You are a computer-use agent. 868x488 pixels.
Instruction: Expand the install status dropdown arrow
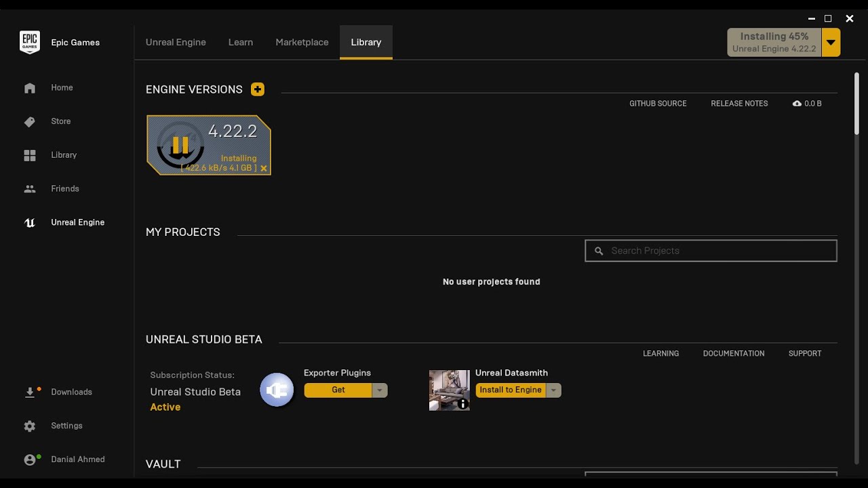[x=831, y=43]
